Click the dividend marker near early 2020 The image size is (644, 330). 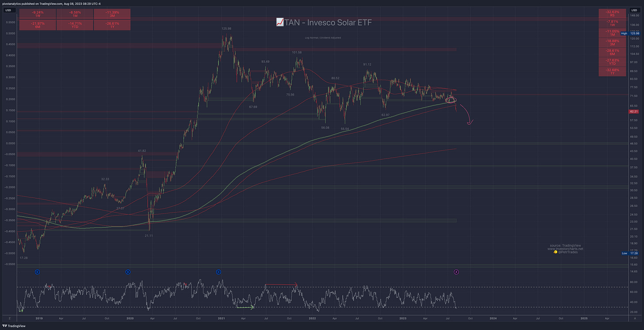coord(128,272)
